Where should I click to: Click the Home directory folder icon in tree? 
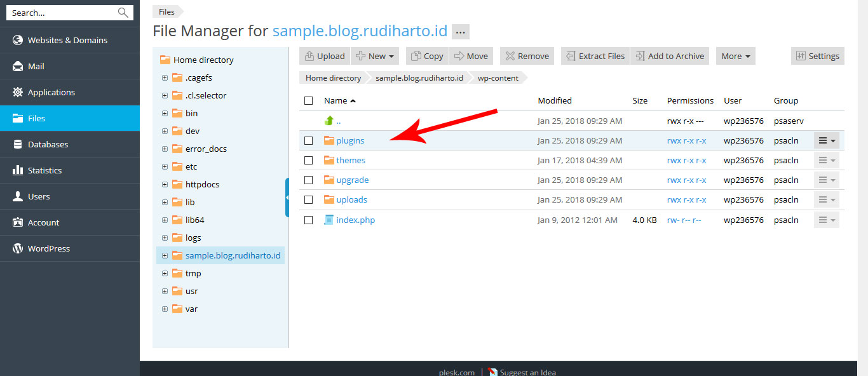click(165, 60)
